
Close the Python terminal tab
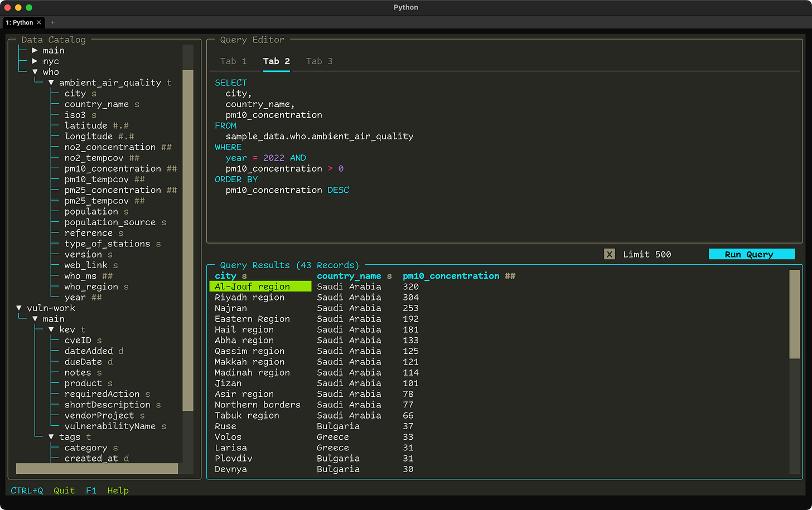coord(39,23)
